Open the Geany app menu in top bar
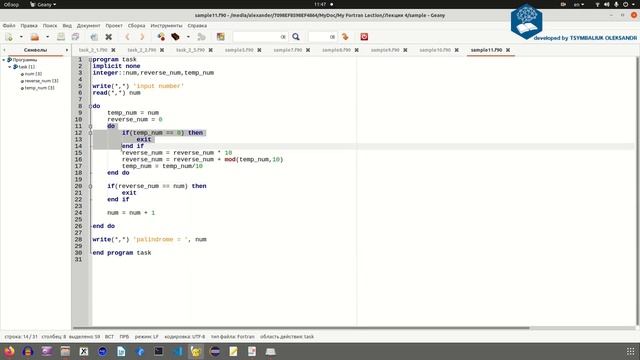This screenshot has width=640, height=360. tap(43, 4)
